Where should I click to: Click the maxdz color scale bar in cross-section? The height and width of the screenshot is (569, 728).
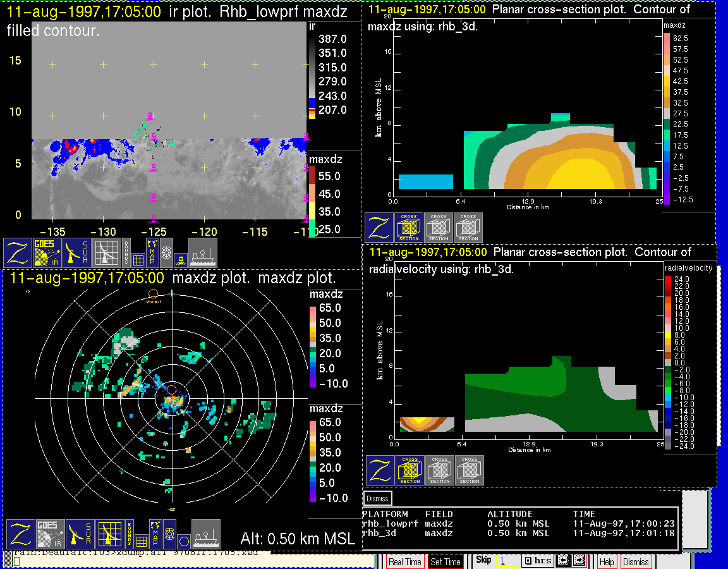pos(666,118)
